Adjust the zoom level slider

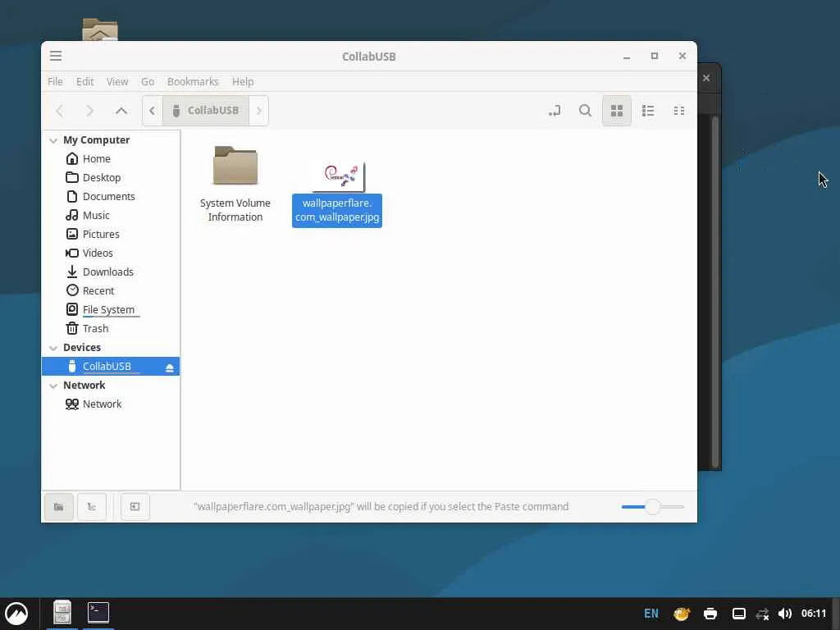click(x=652, y=507)
